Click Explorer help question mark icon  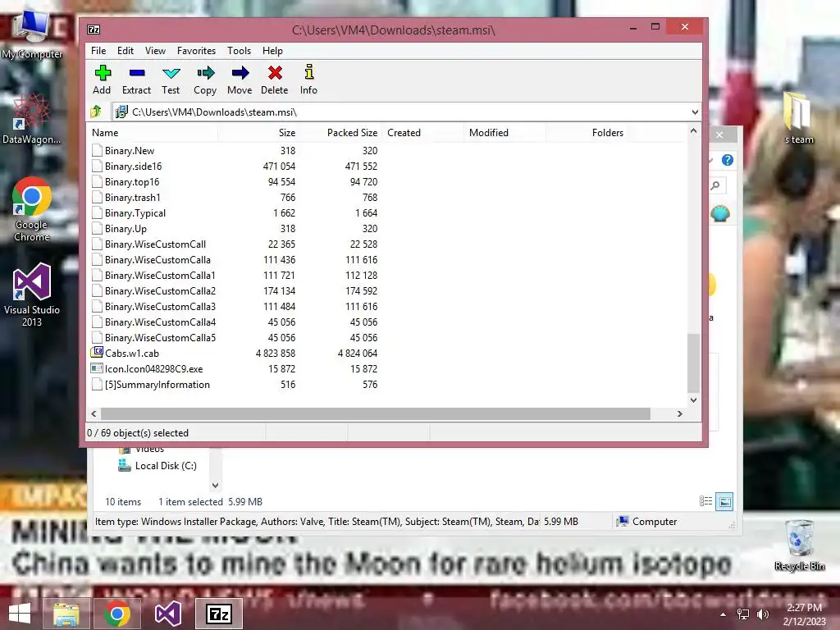click(727, 160)
